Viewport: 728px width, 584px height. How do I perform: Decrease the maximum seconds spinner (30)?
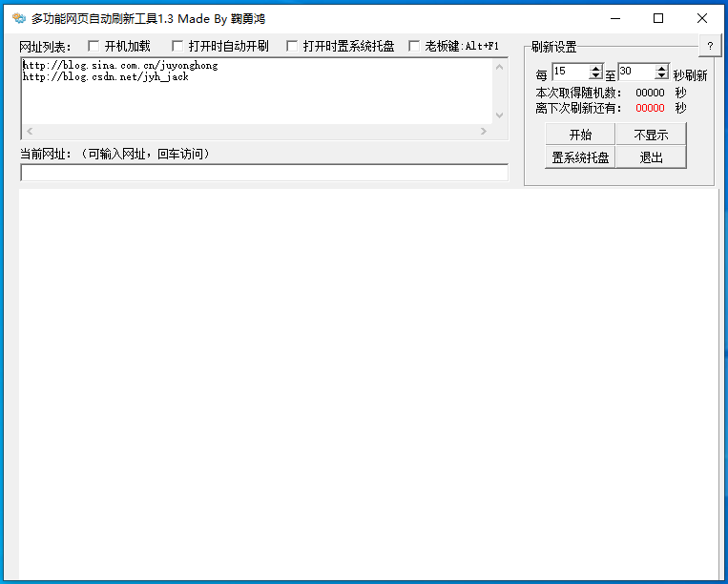tap(661, 75)
